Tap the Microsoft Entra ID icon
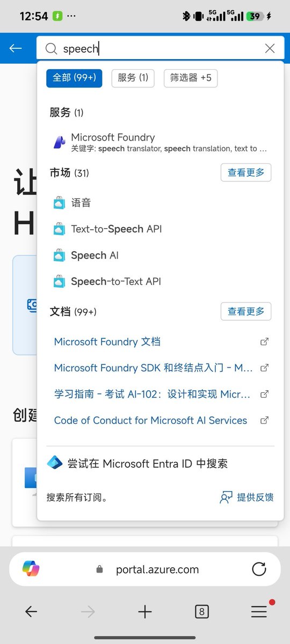Screen dimensions: 290x644 (55, 463)
